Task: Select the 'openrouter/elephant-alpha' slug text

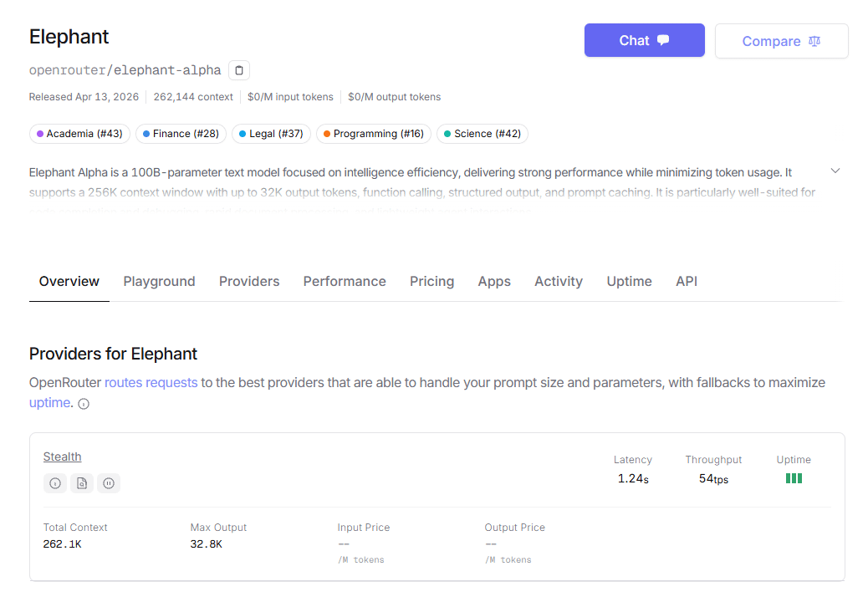Action: 125,70
